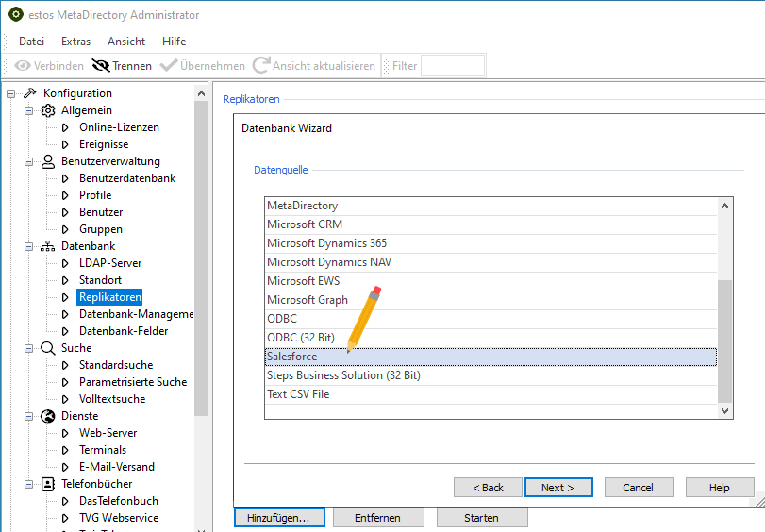The image size is (765, 532).
Task: Open the Extras menu
Action: (75, 42)
